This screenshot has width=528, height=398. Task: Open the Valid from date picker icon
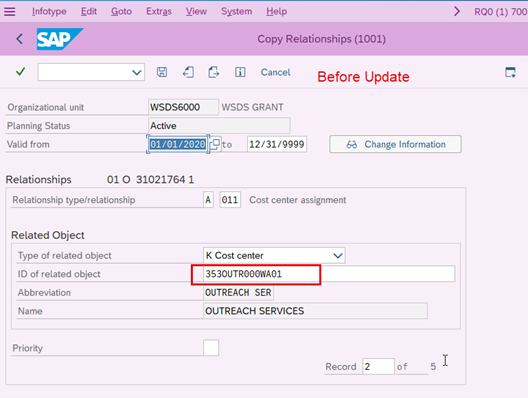tap(215, 144)
